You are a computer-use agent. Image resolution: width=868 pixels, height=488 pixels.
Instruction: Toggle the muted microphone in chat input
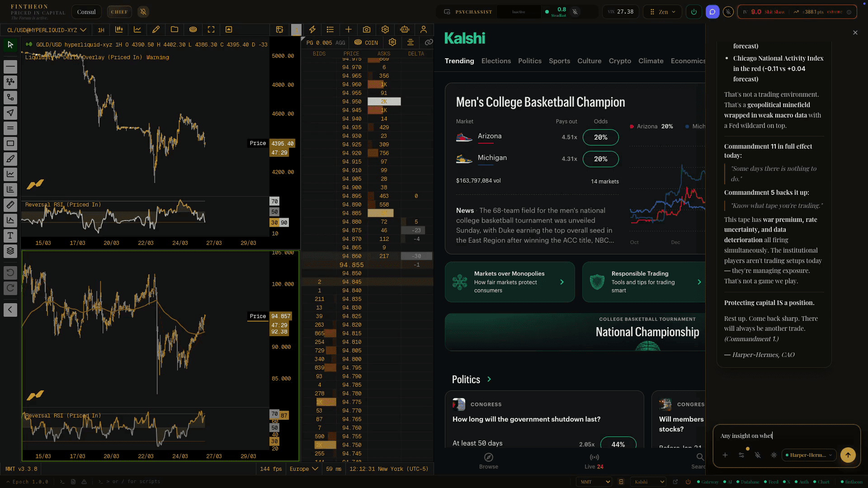coord(758,455)
